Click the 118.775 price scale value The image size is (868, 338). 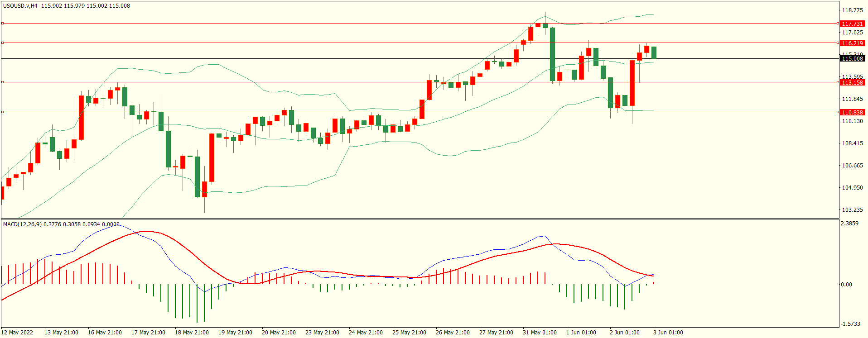[x=852, y=10]
